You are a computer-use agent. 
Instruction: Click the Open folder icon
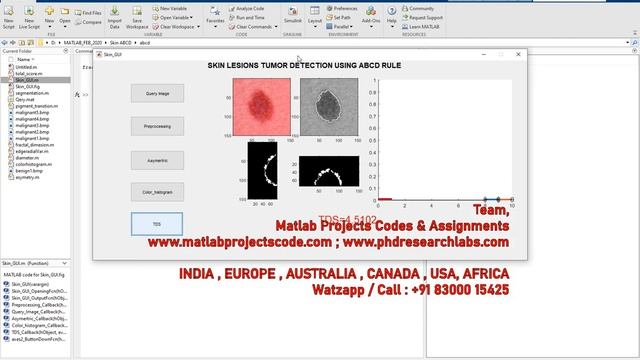coord(64,11)
